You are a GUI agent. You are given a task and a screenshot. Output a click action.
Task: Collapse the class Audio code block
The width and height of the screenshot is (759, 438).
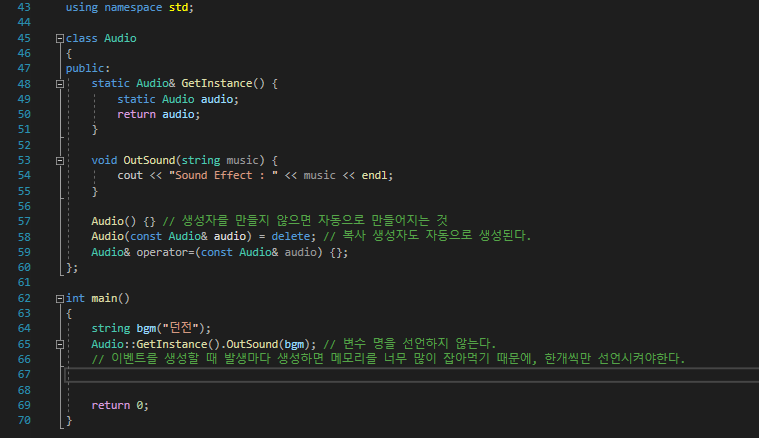pyautogui.click(x=60, y=38)
